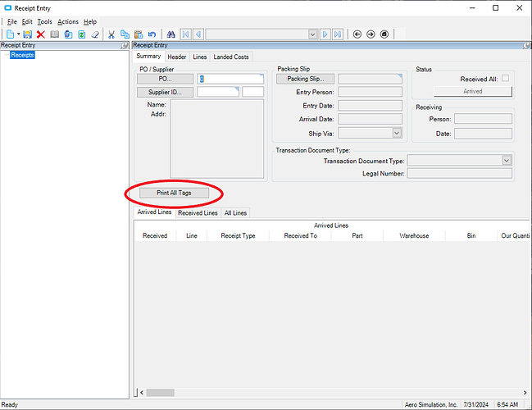This screenshot has width=532, height=410.
Task: Click the Undo arrow icon
Action: point(152,34)
